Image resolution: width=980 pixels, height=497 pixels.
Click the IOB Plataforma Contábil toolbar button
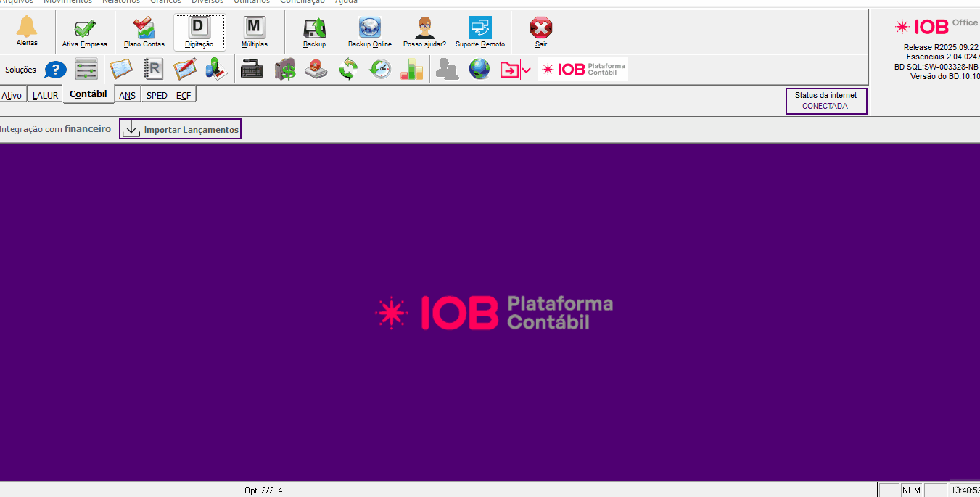pyautogui.click(x=582, y=70)
